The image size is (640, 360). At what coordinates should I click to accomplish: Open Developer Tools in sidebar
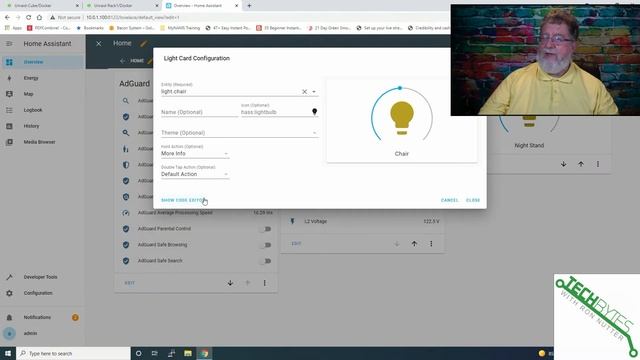click(42, 277)
